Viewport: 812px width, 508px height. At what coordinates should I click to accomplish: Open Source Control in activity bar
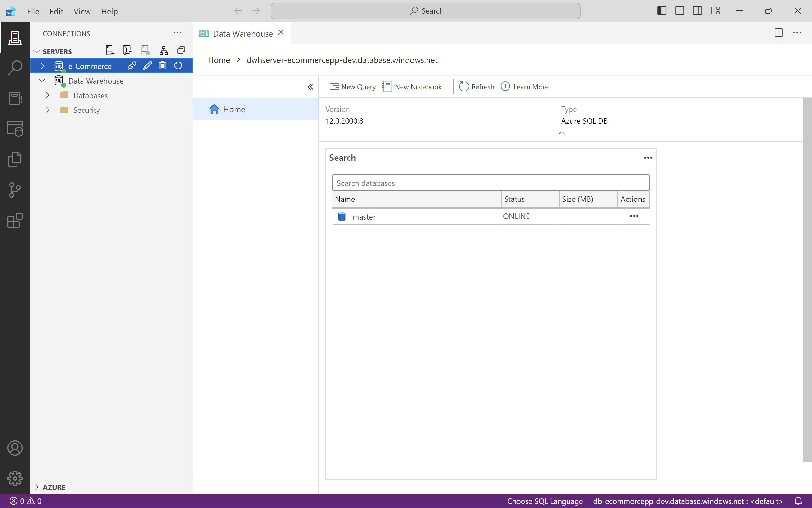15,190
